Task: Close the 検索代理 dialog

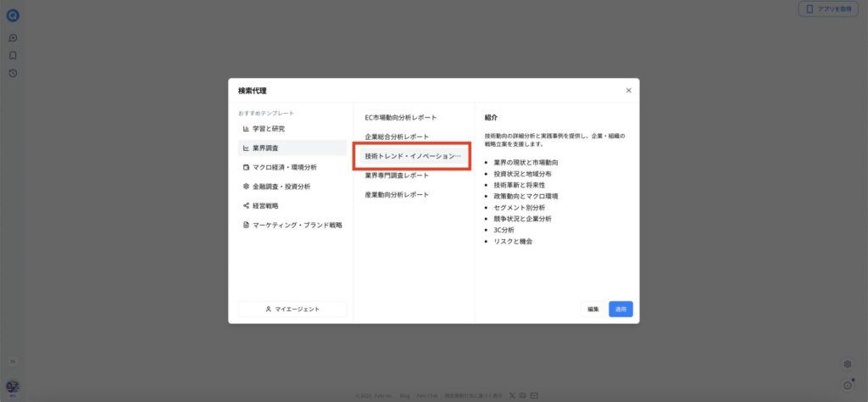Action: 628,90
